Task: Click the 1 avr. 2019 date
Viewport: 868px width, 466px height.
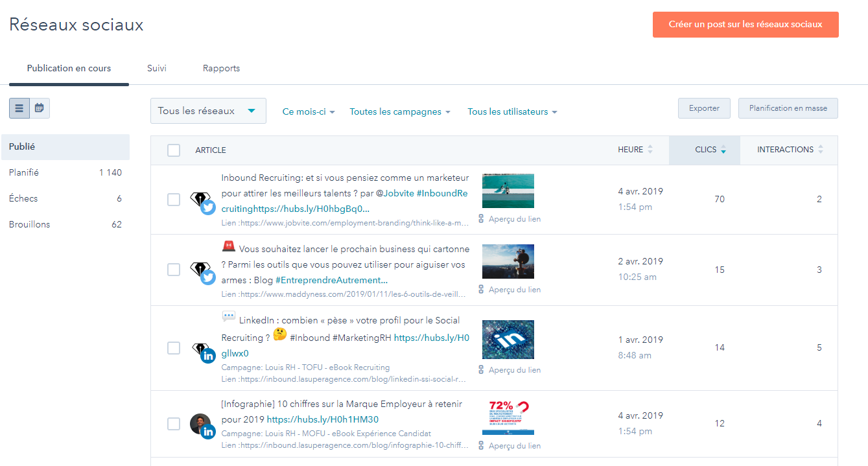Action: [x=640, y=340]
